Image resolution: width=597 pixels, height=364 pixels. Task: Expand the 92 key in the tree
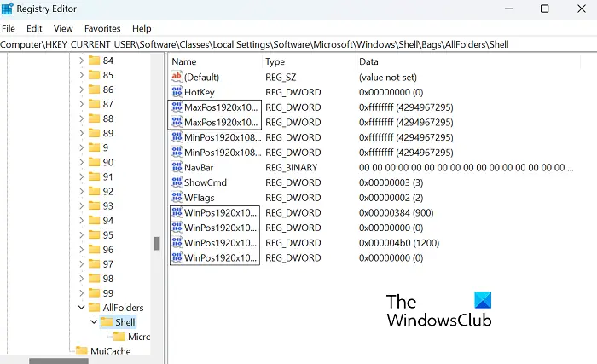(x=81, y=191)
